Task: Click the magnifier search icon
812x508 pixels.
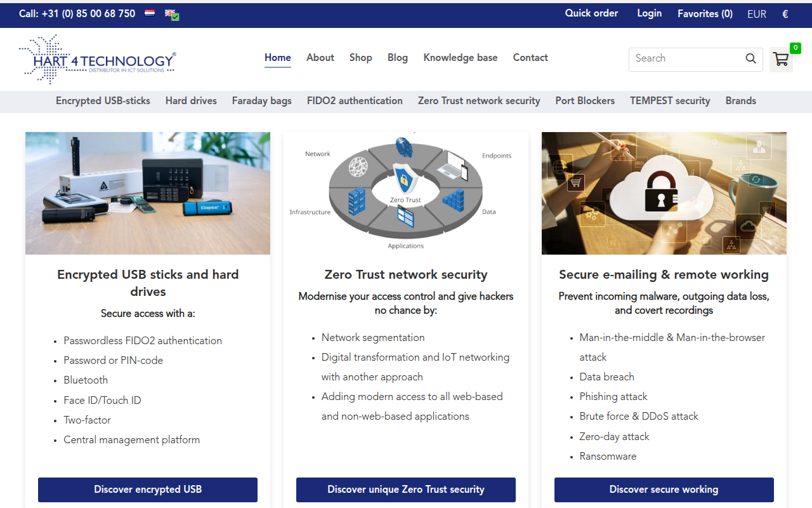Action: 750,58
